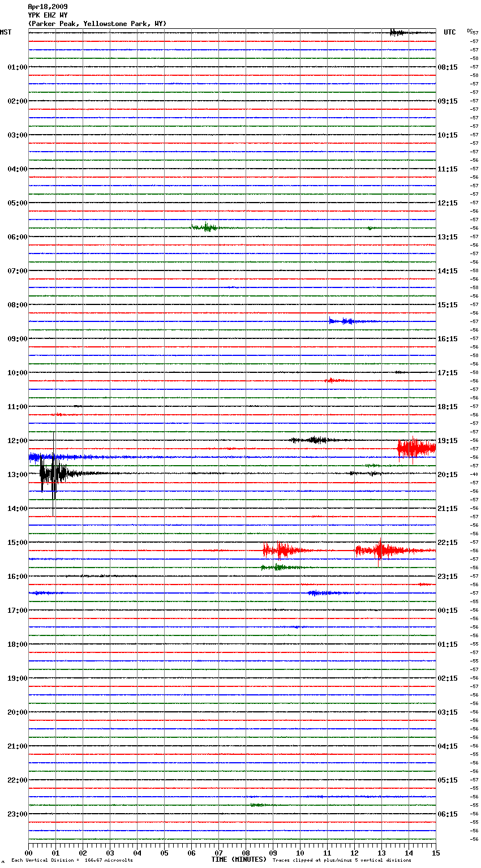This screenshot has height=868, width=481.
Task: Select the 04:00 MST hour label
Action: tap(17, 169)
